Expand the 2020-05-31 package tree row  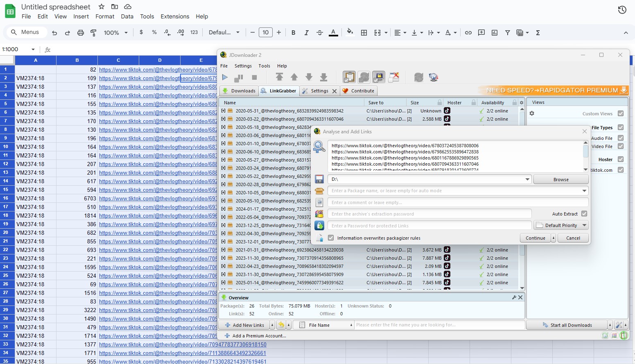coord(223,111)
